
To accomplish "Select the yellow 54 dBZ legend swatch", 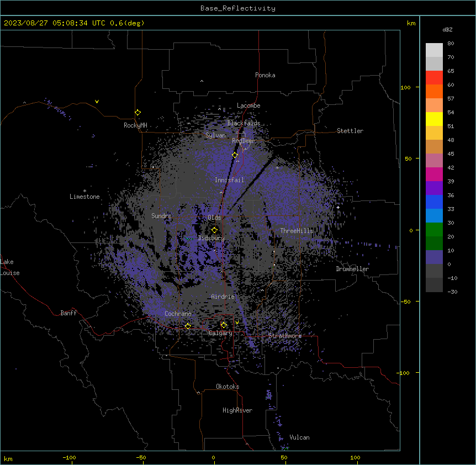I will click(x=434, y=119).
